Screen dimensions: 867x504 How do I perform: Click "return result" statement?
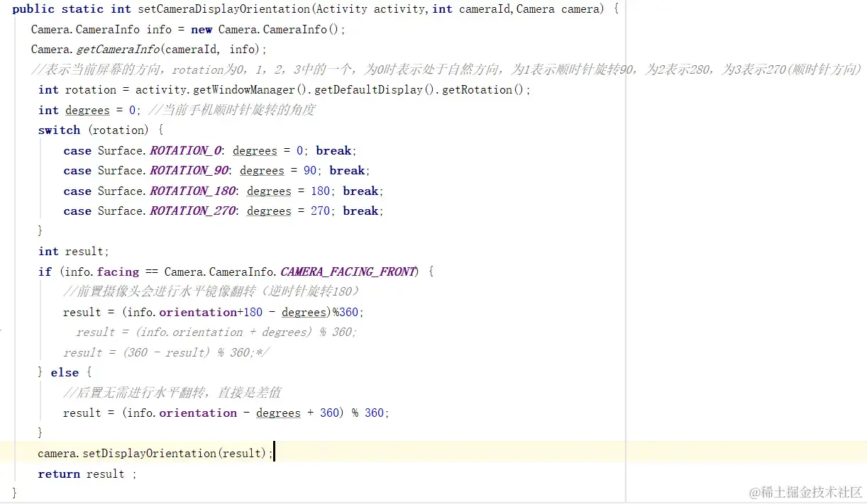click(82, 474)
